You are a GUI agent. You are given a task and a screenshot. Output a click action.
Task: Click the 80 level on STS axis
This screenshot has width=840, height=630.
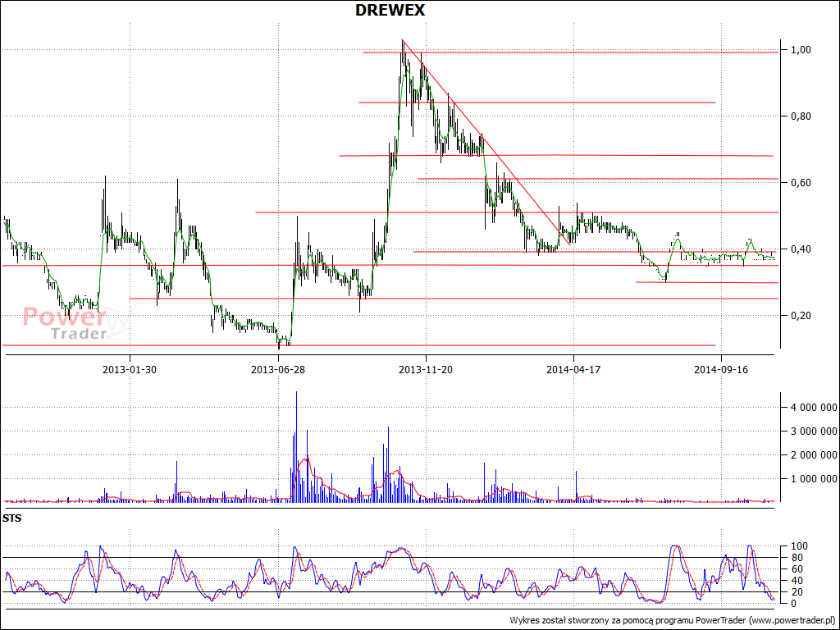(x=798, y=558)
